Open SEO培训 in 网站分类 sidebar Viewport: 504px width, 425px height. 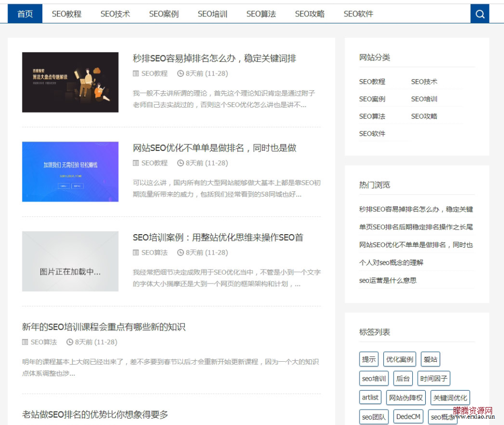coord(424,99)
